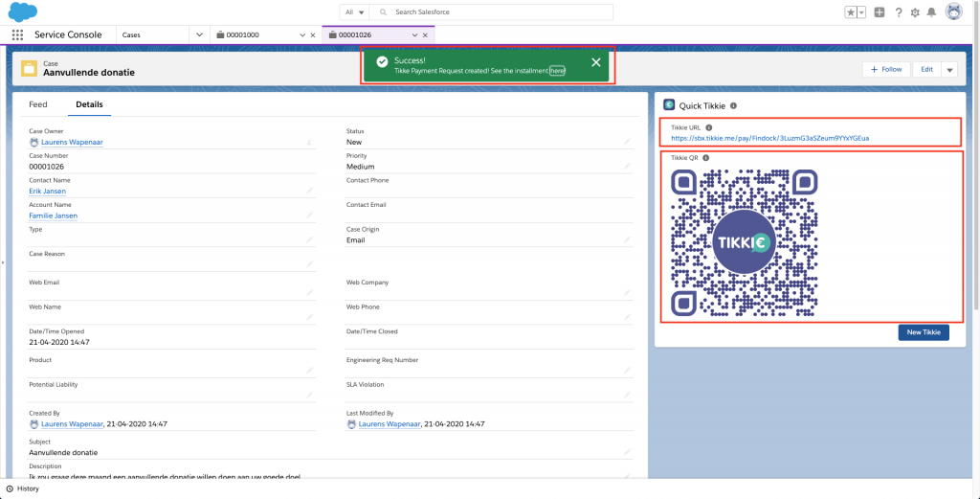Open the Tikkie payment URL link
The height and width of the screenshot is (499, 980).
click(x=769, y=138)
